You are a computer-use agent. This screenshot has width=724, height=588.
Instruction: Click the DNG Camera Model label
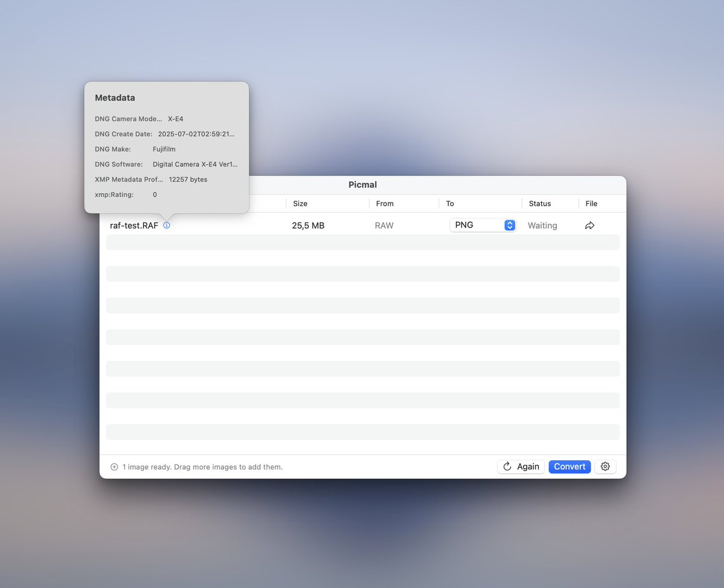tap(129, 119)
